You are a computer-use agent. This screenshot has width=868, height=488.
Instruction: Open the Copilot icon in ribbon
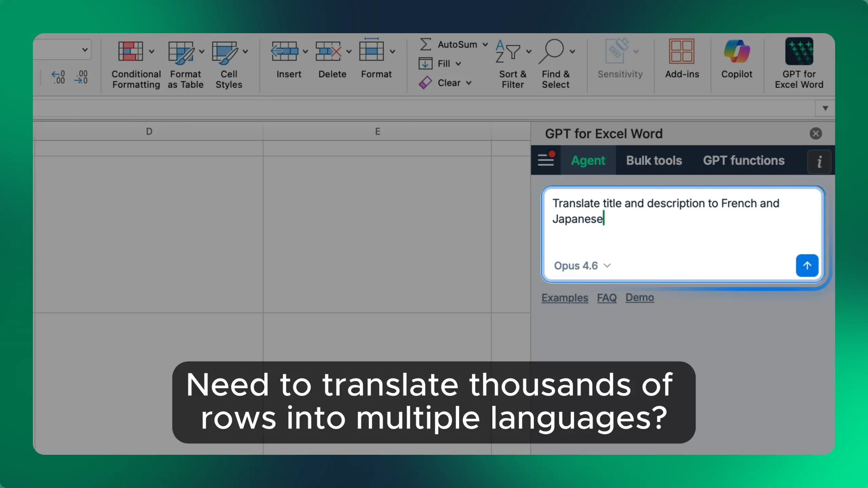coord(736,52)
